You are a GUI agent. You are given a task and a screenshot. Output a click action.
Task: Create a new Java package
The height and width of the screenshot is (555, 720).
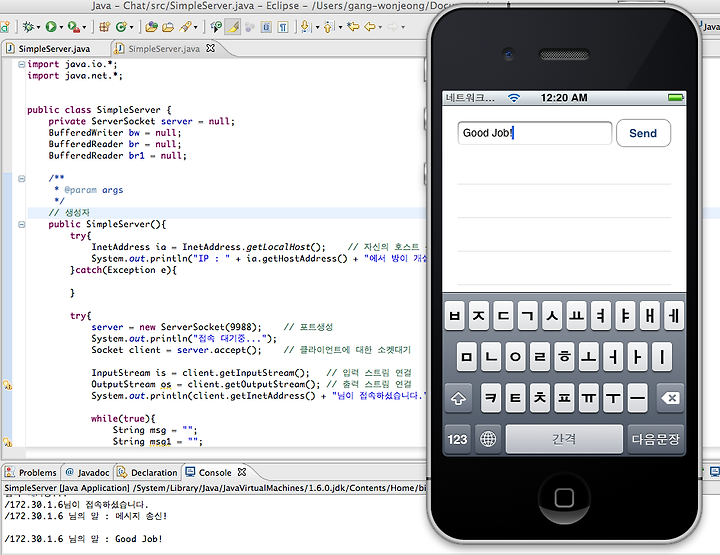pyautogui.click(x=104, y=27)
